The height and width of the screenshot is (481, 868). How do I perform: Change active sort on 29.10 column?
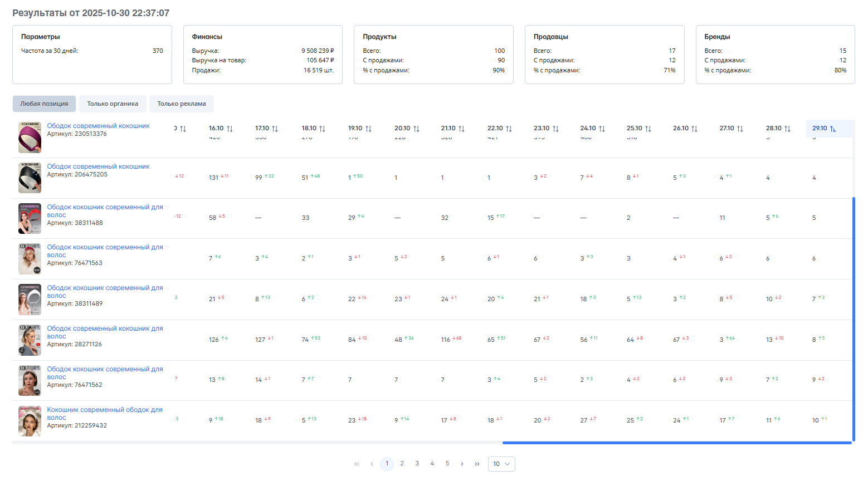tap(833, 129)
